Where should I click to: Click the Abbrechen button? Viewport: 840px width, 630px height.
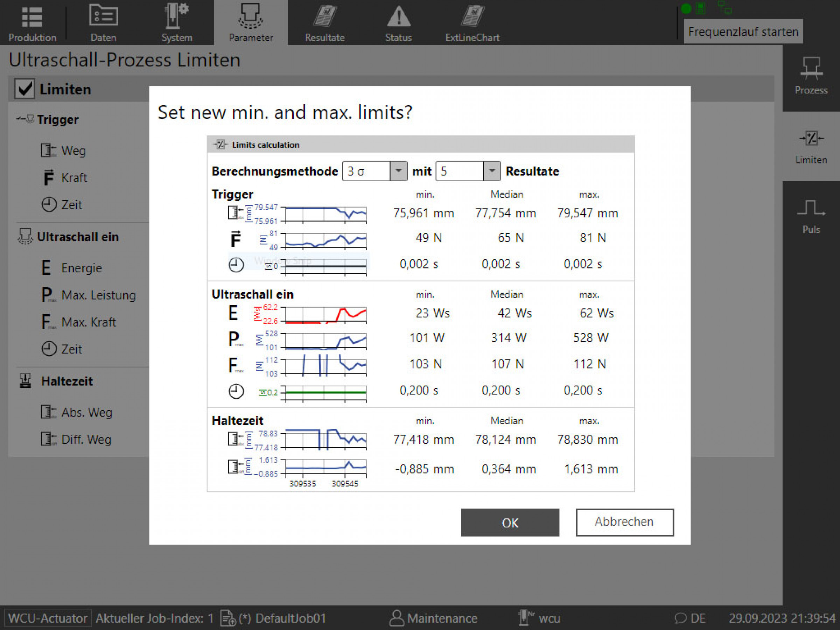[x=624, y=522]
